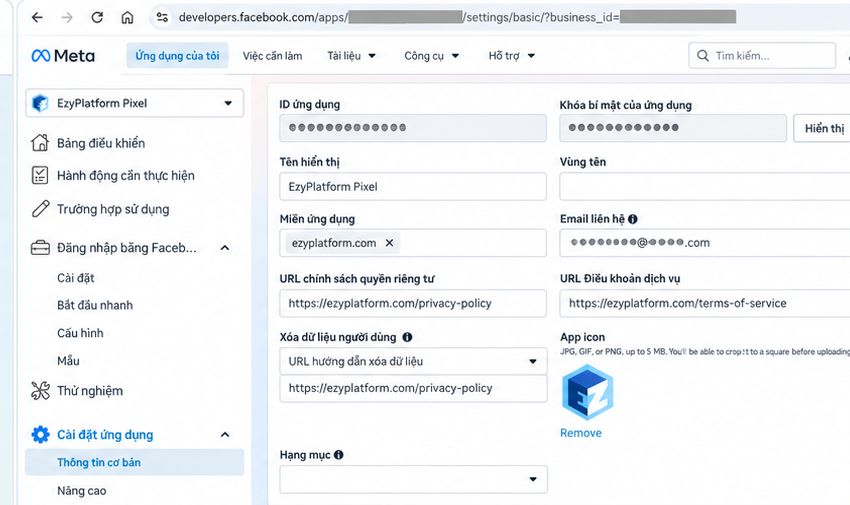Click the Meta logo

point(63,56)
